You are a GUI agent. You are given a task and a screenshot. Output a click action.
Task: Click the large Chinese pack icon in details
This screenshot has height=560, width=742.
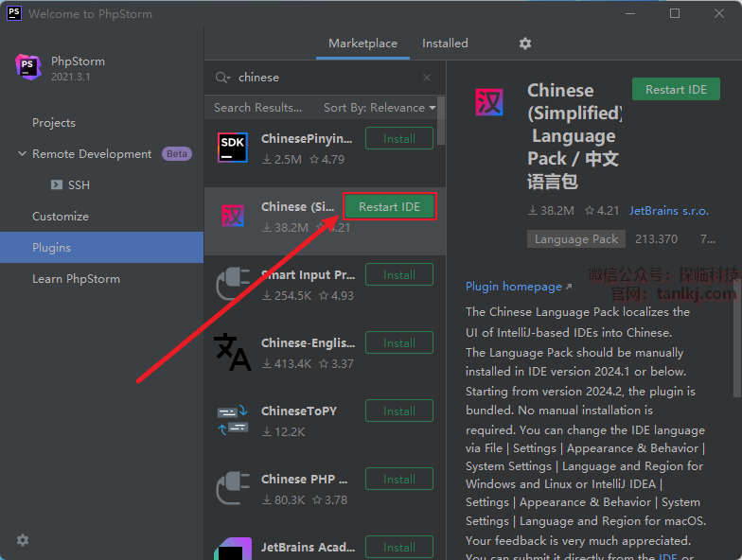click(488, 102)
